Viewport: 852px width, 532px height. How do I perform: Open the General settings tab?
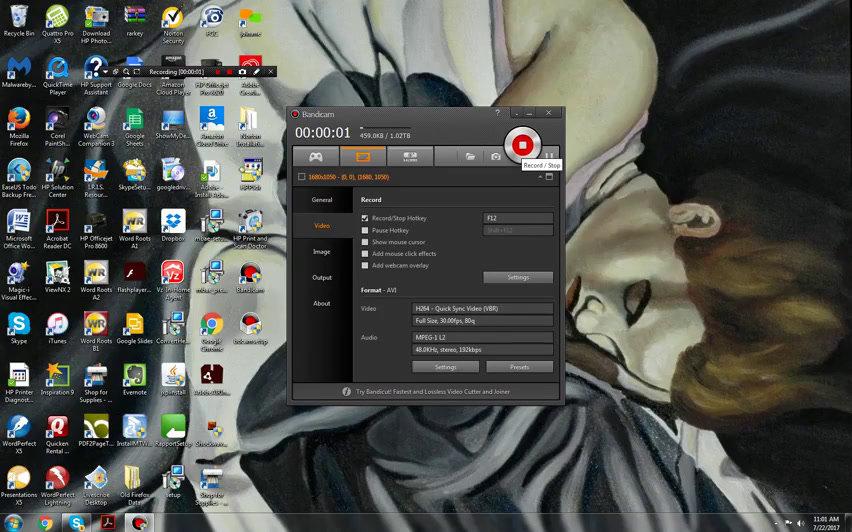click(x=322, y=199)
